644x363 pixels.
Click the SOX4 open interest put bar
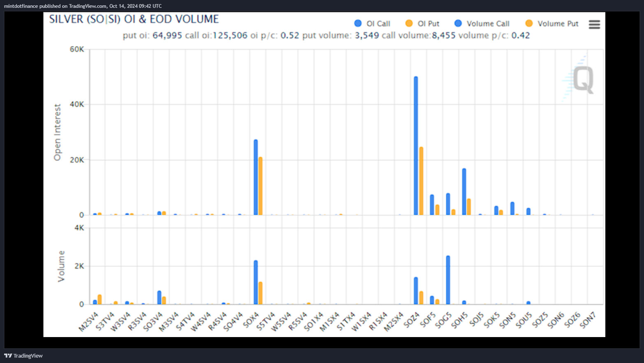click(x=260, y=186)
